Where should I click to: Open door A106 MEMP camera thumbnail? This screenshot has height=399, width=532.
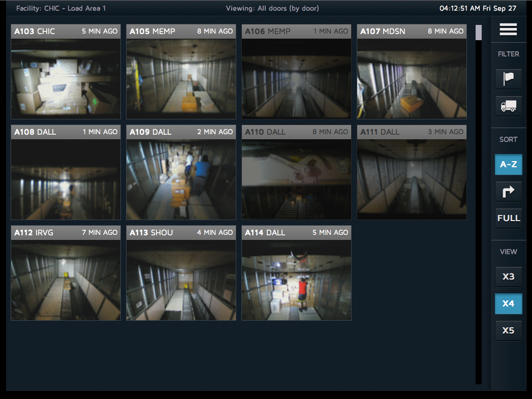click(297, 79)
